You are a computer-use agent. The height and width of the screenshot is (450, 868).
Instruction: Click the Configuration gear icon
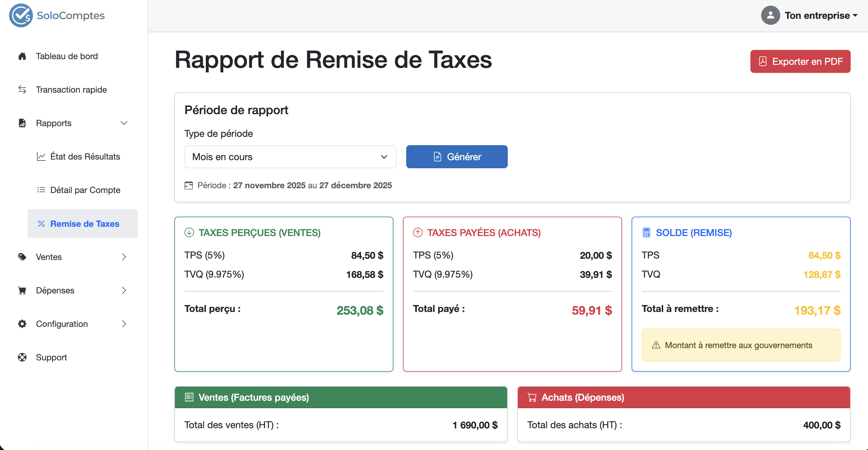point(22,324)
